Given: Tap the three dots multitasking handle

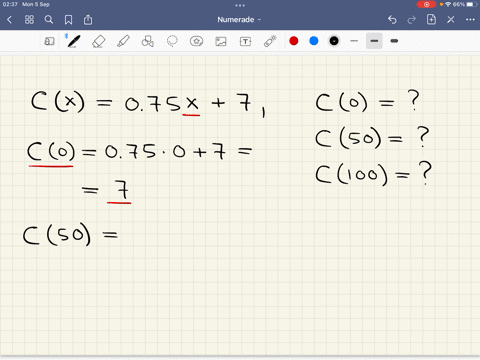Looking at the screenshot, I should (x=240, y=5).
